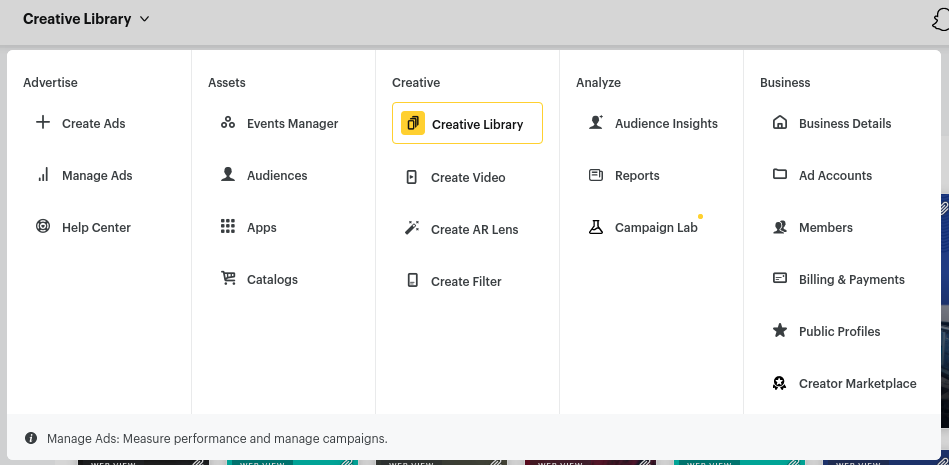
Task: Open Help Center entry
Action: pyautogui.click(x=96, y=228)
